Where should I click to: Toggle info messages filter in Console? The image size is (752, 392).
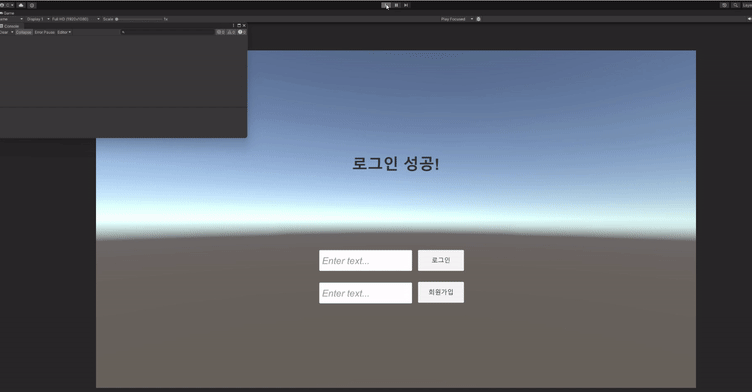(220, 32)
